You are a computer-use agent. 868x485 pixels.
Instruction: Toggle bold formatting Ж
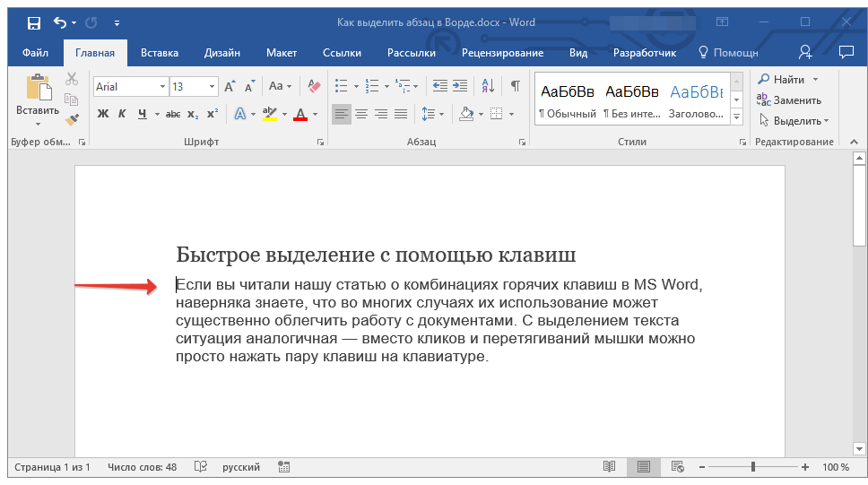coord(102,114)
